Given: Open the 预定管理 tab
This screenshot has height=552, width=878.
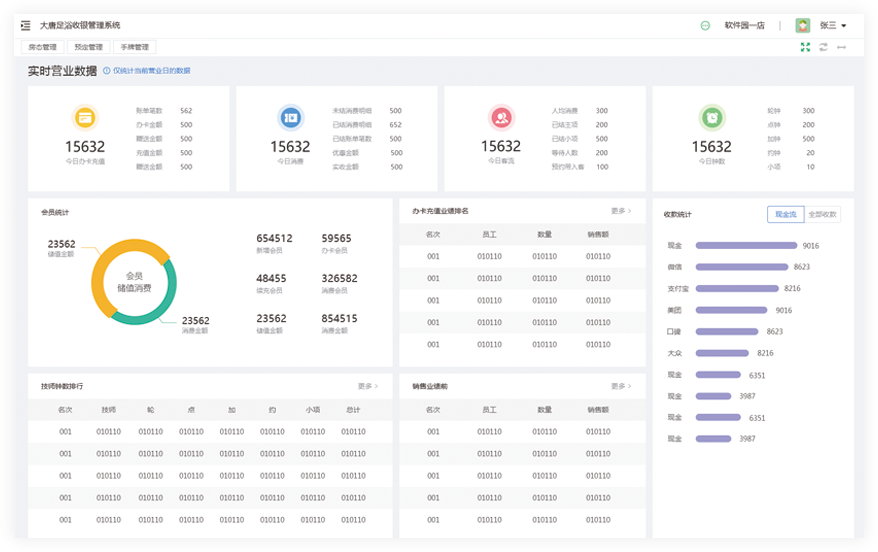Looking at the screenshot, I should tap(88, 47).
